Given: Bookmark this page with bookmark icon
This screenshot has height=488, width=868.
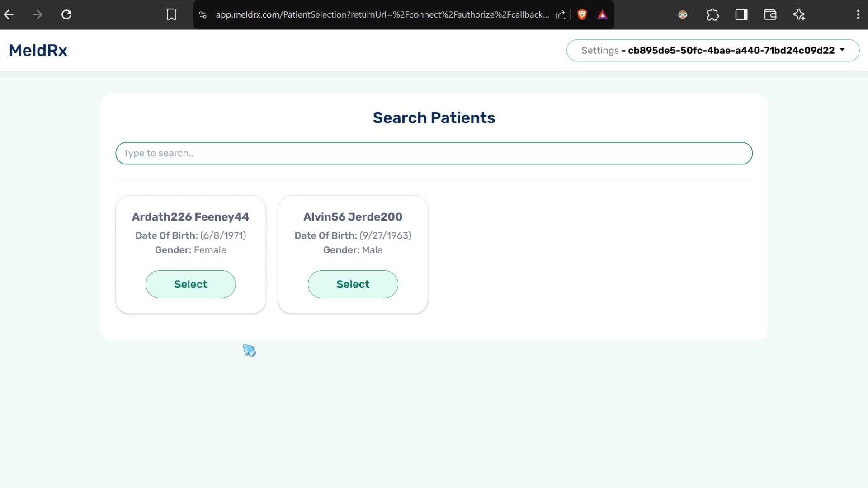Looking at the screenshot, I should (x=171, y=14).
